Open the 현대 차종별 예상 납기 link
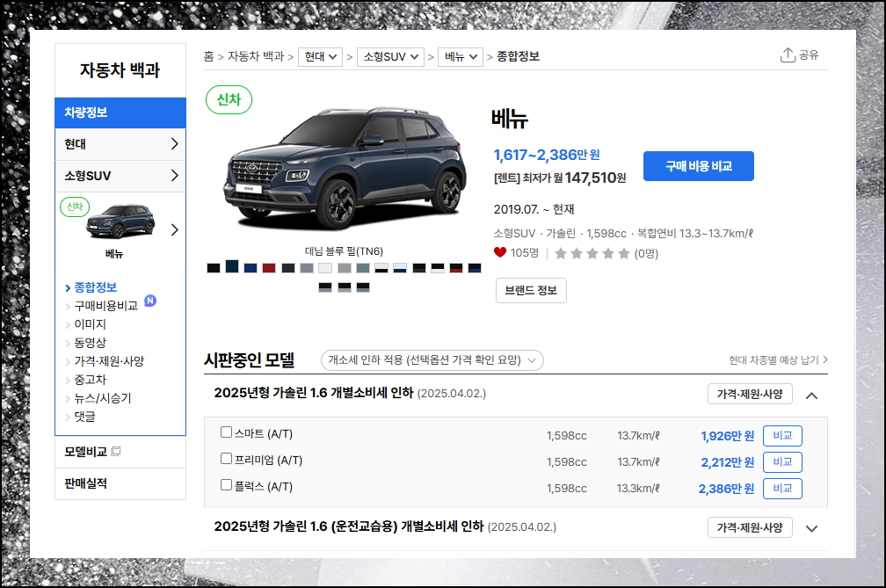Viewport: 886px width, 588px height. pyautogui.click(x=778, y=359)
